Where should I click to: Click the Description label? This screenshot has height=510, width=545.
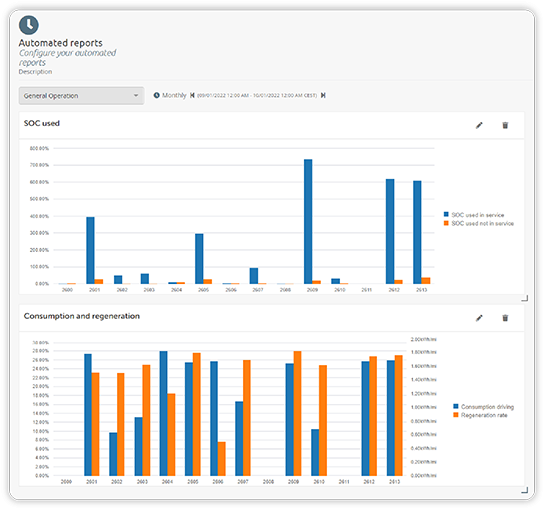(x=35, y=72)
